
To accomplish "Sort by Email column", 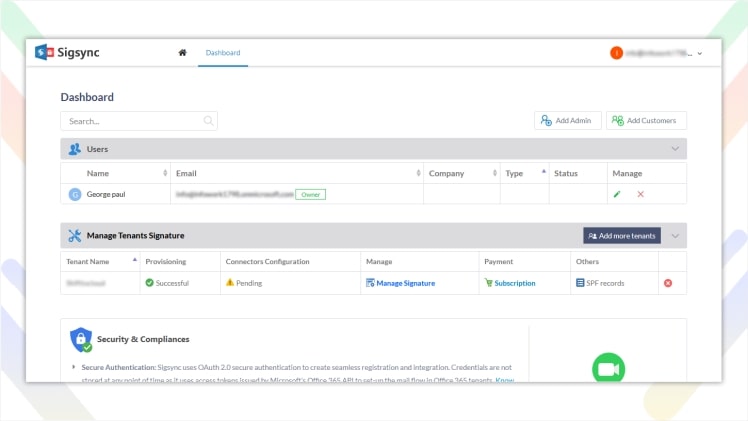I will (418, 173).
